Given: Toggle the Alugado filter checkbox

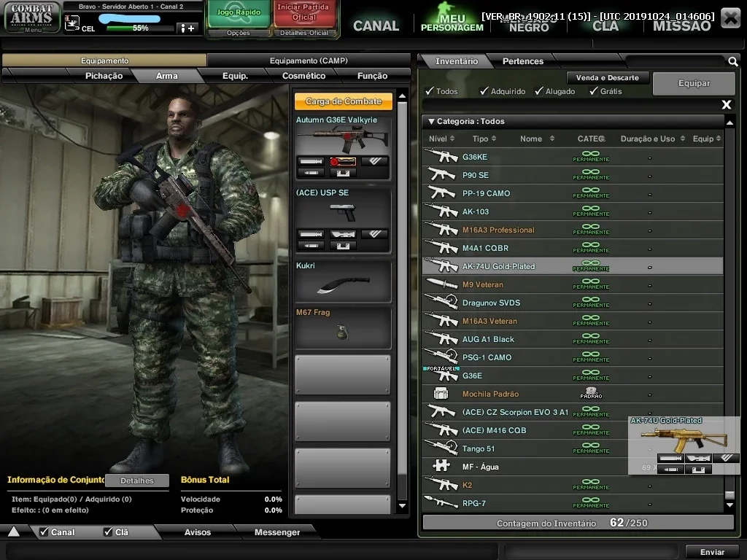Looking at the screenshot, I should (539, 91).
